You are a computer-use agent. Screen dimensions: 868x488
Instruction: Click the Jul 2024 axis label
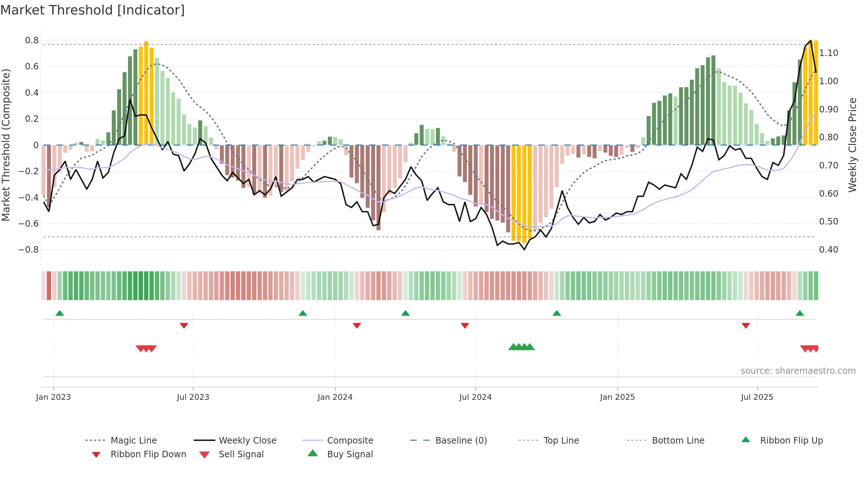tap(476, 397)
